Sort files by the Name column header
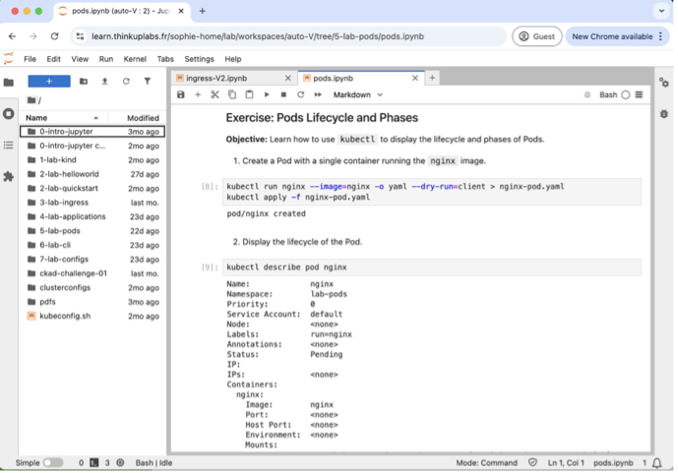Image resolution: width=678 pixels, height=473 pixels. click(37, 118)
